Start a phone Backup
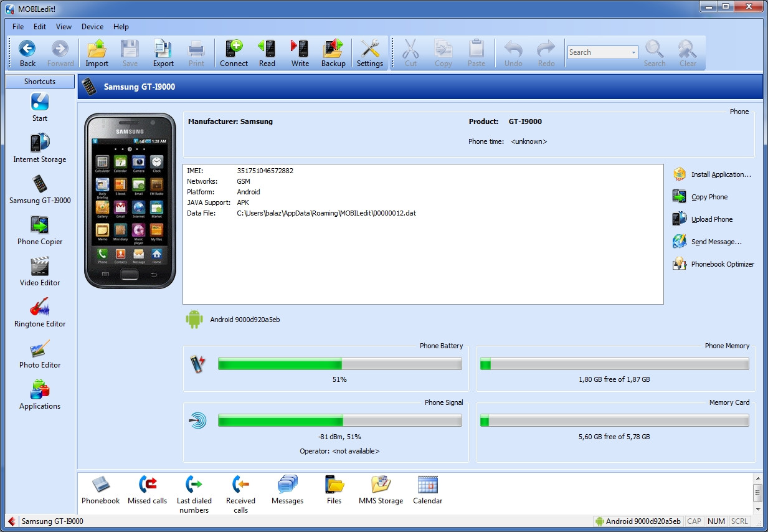 [x=333, y=53]
